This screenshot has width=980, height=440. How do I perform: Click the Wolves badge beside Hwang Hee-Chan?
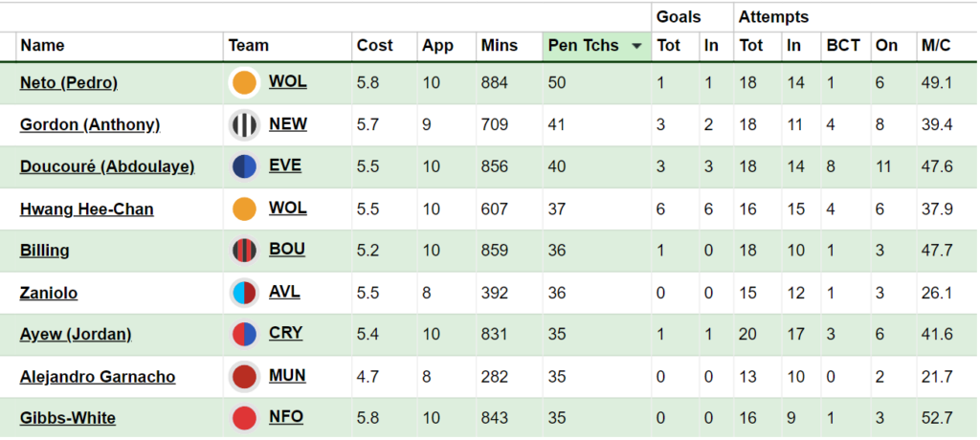point(244,209)
